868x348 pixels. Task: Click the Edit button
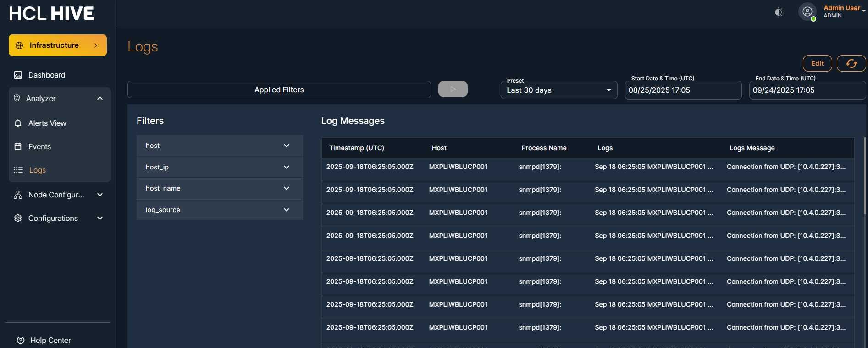point(817,63)
